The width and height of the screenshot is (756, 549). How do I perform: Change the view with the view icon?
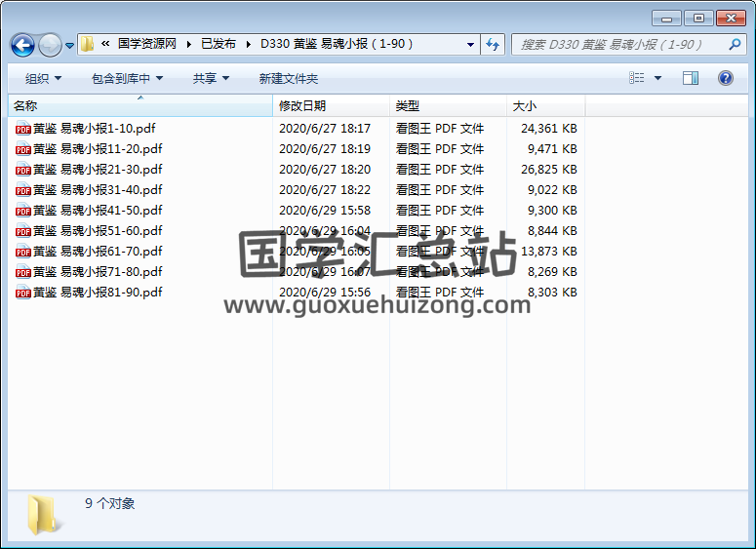[637, 78]
